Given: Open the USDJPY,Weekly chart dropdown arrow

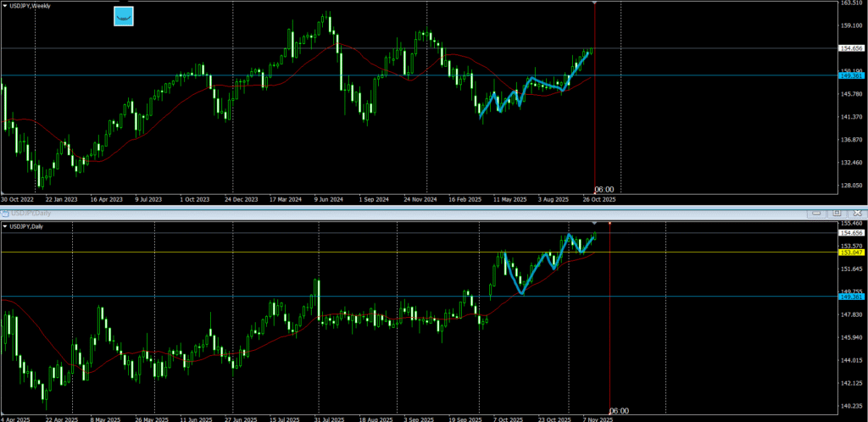Looking at the screenshot, I should pyautogui.click(x=5, y=6).
